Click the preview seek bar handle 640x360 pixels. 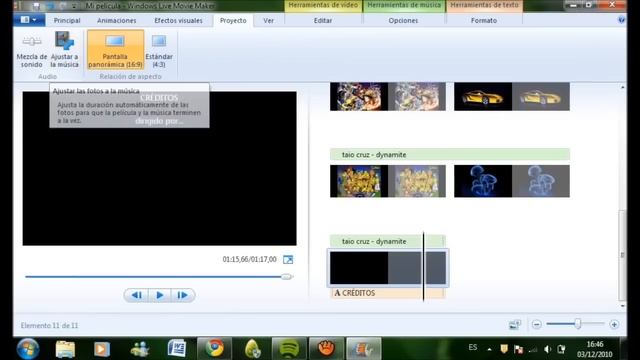pos(287,277)
